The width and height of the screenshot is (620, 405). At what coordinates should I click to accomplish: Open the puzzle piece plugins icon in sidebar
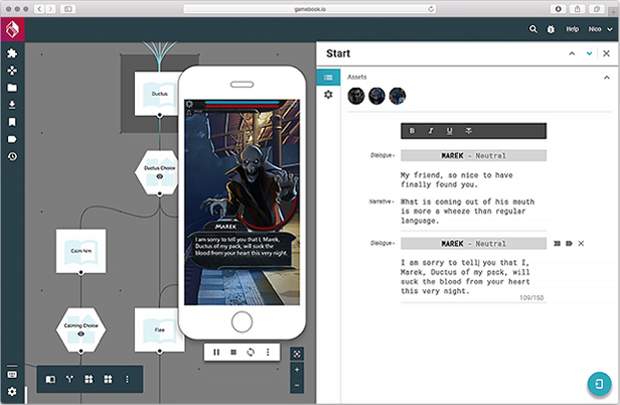(x=12, y=53)
